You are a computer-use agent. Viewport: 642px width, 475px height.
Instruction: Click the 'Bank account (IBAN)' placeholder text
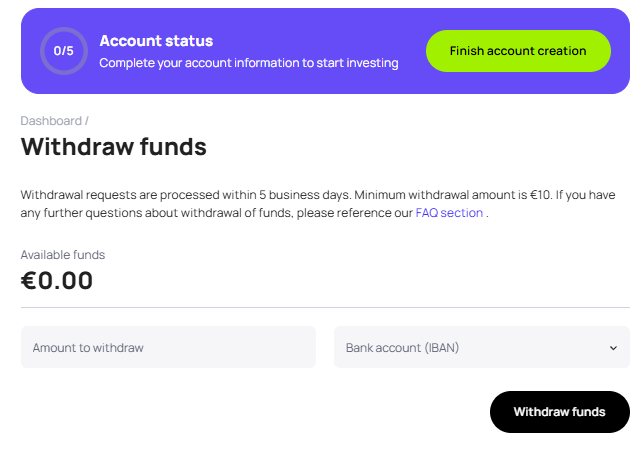tap(402, 348)
